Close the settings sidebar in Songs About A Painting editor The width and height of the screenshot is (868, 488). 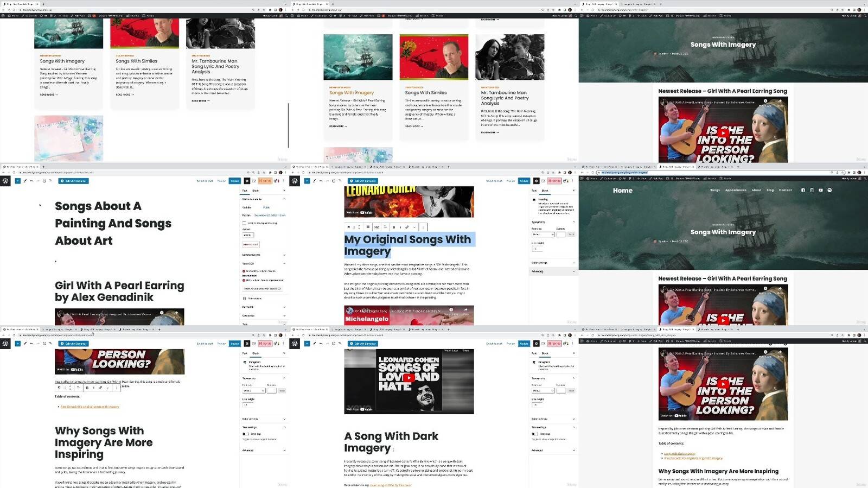click(284, 191)
